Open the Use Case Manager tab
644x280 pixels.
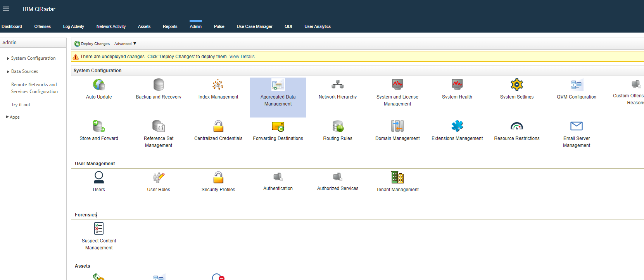(x=254, y=26)
